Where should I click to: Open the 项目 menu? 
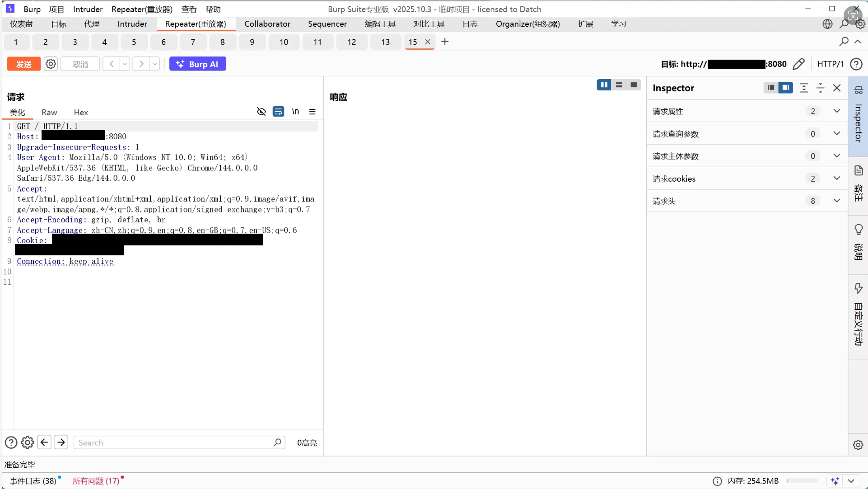57,9
